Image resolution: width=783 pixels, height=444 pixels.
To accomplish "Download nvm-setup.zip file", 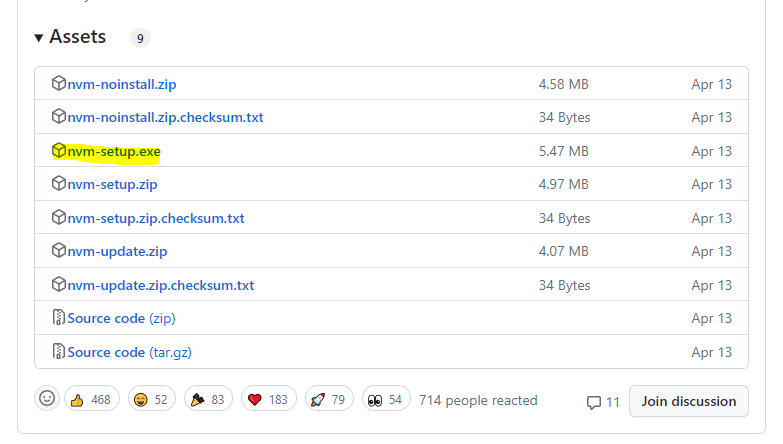I will pyautogui.click(x=112, y=184).
